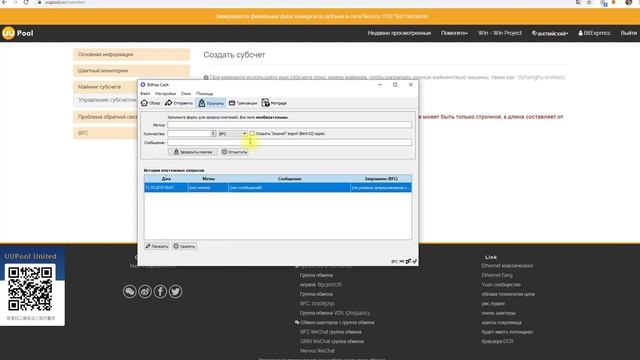Viewport: 640px width, 360px height.
Task: Open Шахтный мониторинг in the sidebar
Action: click(x=131, y=71)
